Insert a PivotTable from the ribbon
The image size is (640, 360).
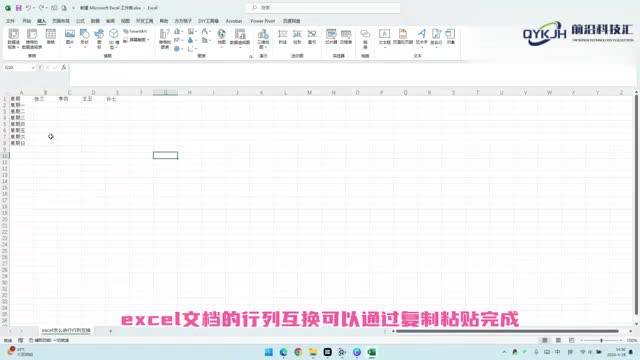13,39
